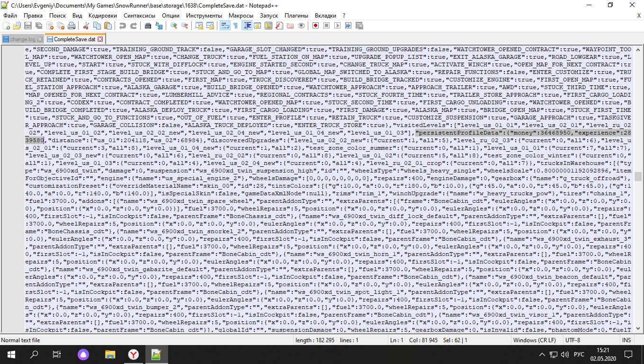Run macro multiple times icon
644x364 pixels.
(348, 26)
